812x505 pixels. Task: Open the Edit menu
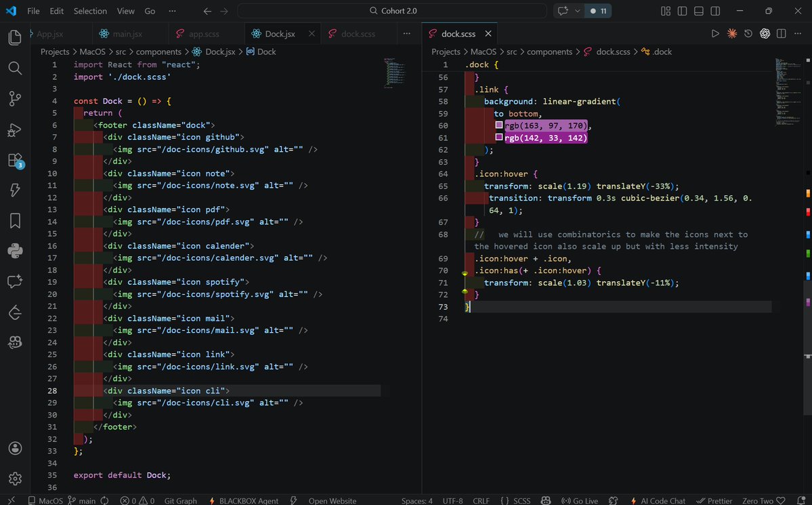[x=56, y=11]
